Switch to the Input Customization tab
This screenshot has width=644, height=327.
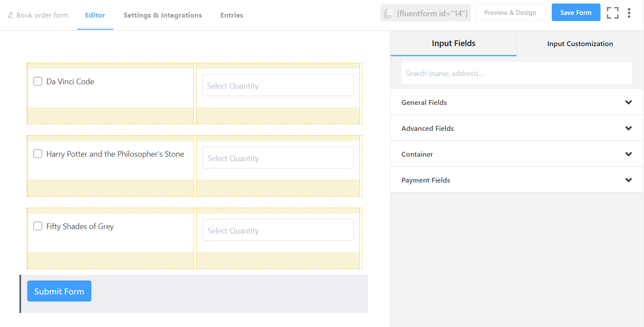[580, 43]
